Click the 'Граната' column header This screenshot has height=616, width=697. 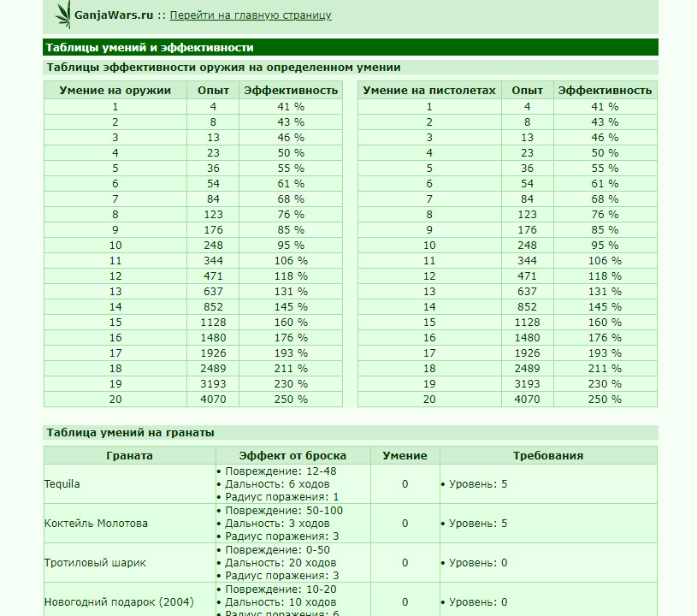click(129, 456)
